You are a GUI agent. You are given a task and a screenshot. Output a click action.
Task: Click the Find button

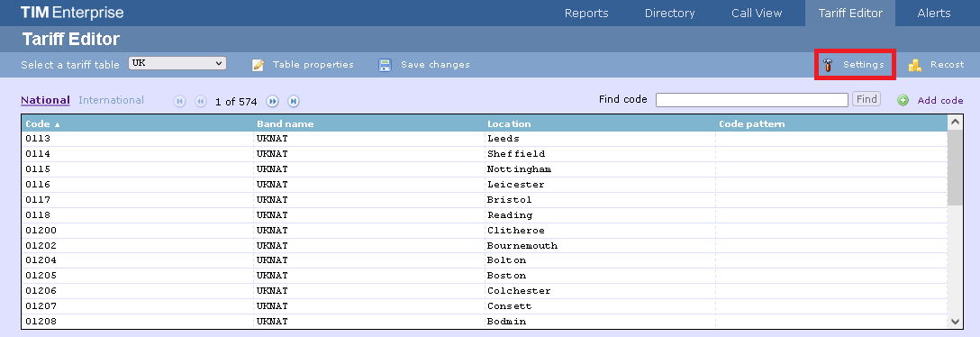(867, 99)
